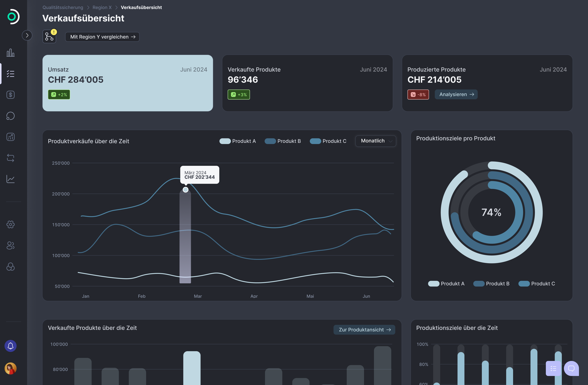Open the users sidebar icon

pos(10,246)
